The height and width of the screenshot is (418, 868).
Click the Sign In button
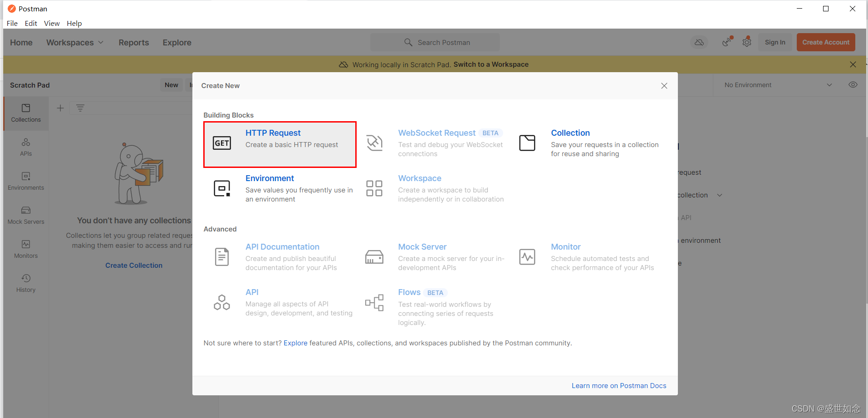tap(775, 42)
